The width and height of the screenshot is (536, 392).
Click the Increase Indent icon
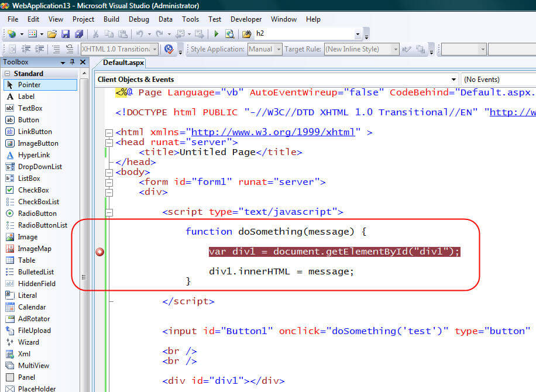[x=40, y=49]
